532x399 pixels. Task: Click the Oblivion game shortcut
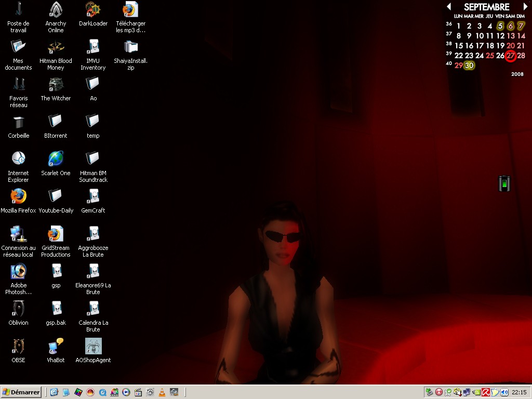(18, 309)
